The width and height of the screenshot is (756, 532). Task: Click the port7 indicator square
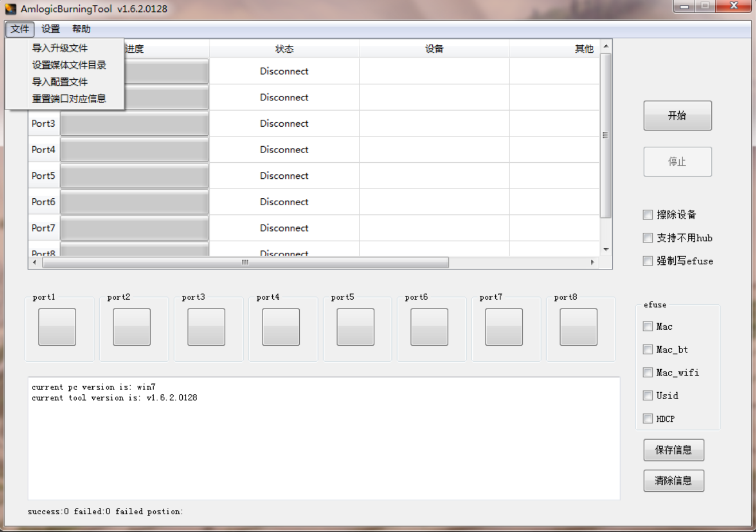point(504,327)
